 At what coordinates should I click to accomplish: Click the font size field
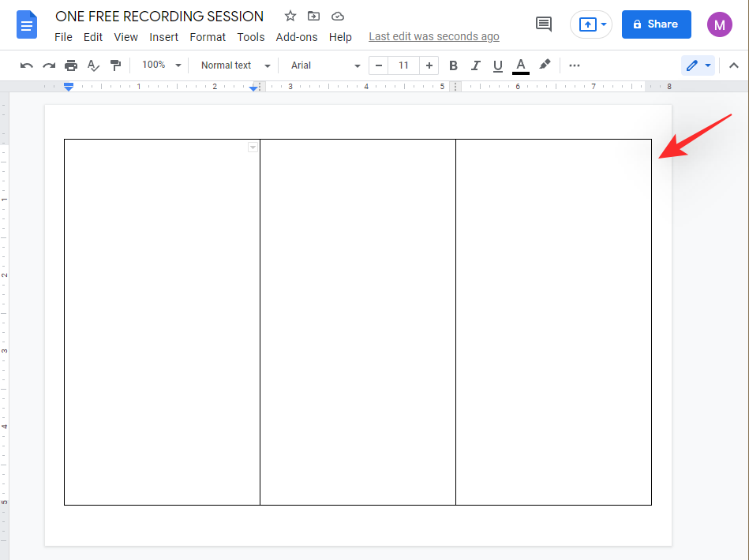[403, 65]
